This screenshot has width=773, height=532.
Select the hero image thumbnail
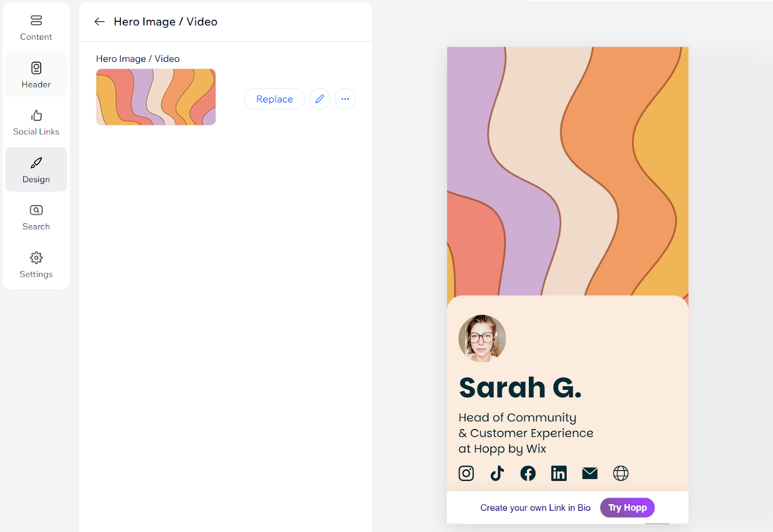pyautogui.click(x=156, y=97)
